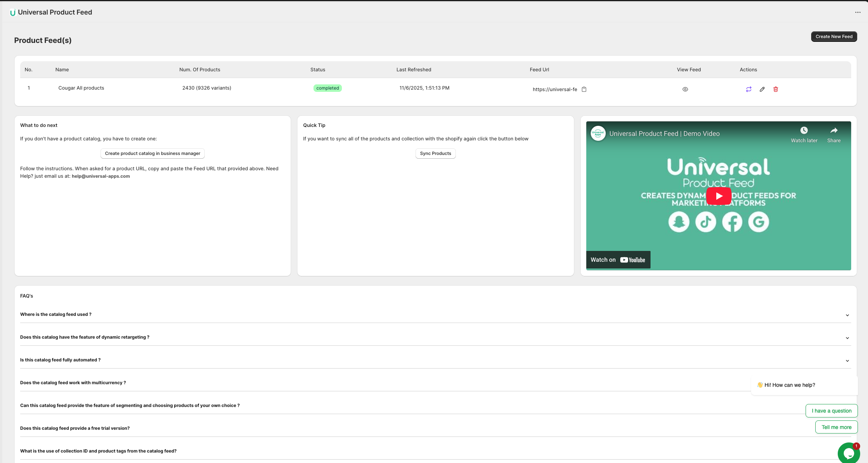This screenshot has height=463, width=868.
Task: Play the Universal Product Feed demo video
Action: [x=719, y=196]
